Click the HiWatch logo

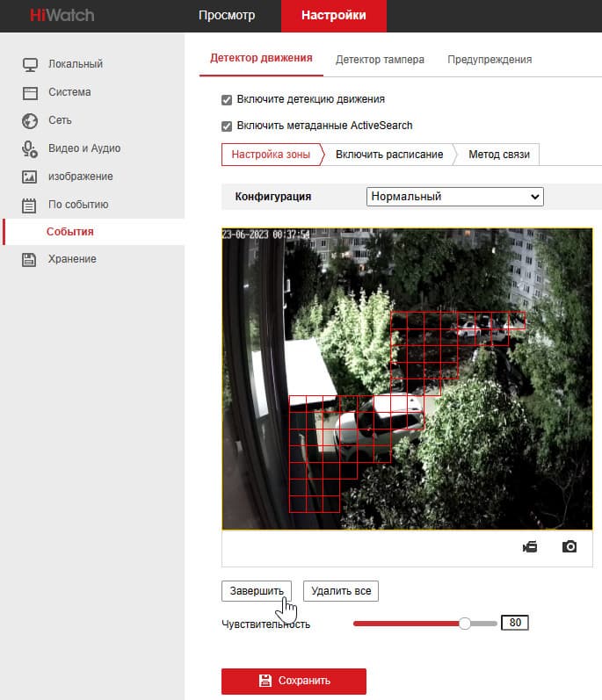pos(62,15)
